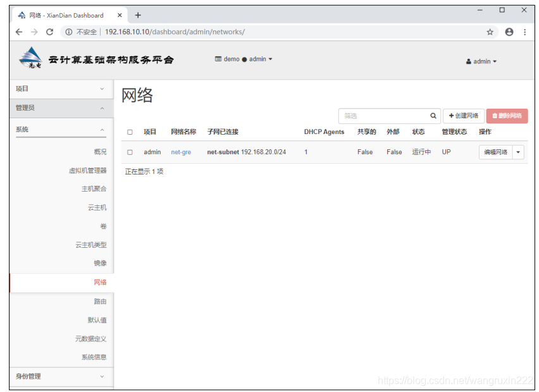The width and height of the screenshot is (539, 392).
Task: Click the DHCP Agents column header
Action: tap(324, 132)
